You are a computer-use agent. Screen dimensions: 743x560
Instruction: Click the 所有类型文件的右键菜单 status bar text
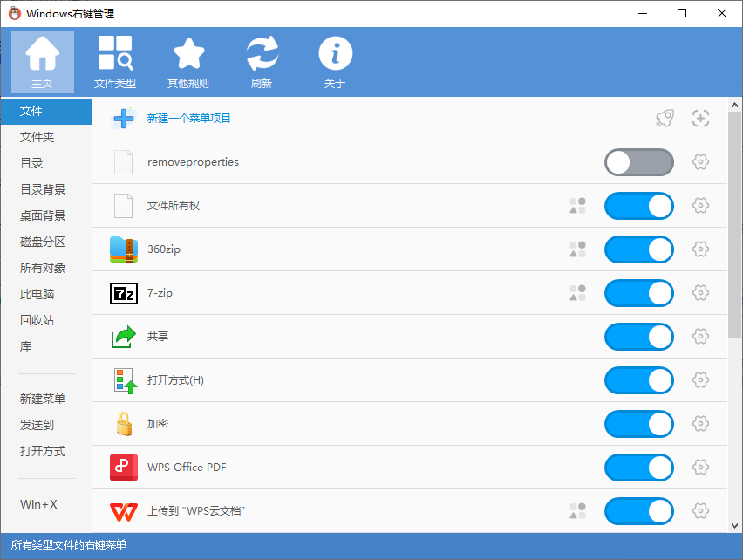[x=69, y=545]
